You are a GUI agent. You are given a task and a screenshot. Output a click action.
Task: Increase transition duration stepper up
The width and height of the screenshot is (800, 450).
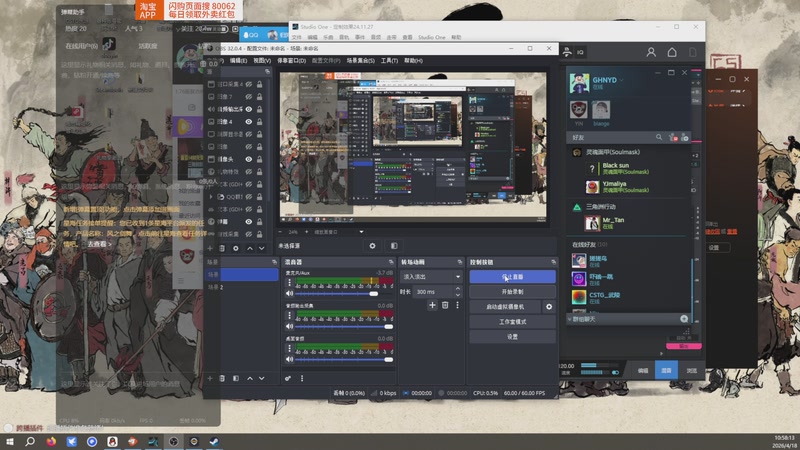point(458,289)
